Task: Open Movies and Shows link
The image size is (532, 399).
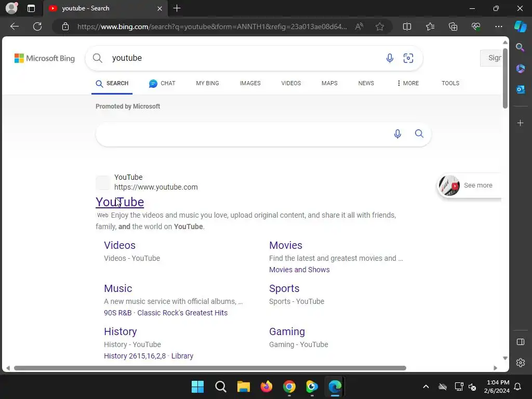Action: pyautogui.click(x=299, y=270)
